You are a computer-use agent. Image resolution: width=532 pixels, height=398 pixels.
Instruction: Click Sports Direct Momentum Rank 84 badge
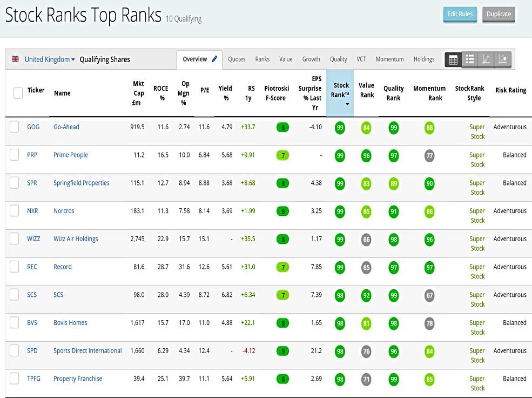pyautogui.click(x=429, y=351)
